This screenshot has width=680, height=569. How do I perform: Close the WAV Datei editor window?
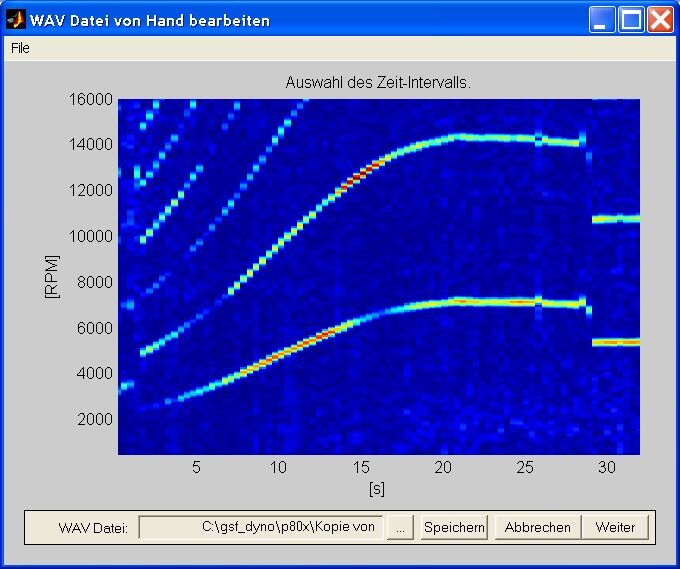point(659,19)
